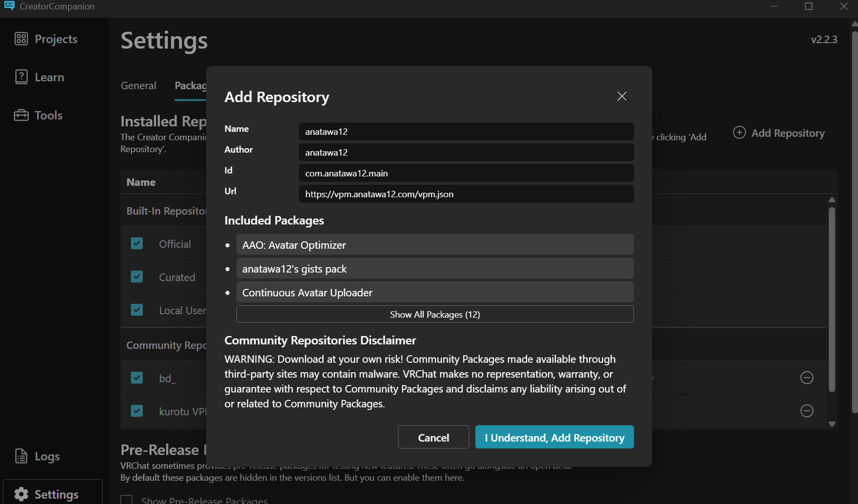Close the Add Repository dialog with X
This screenshot has height=504, width=858.
pos(622,96)
